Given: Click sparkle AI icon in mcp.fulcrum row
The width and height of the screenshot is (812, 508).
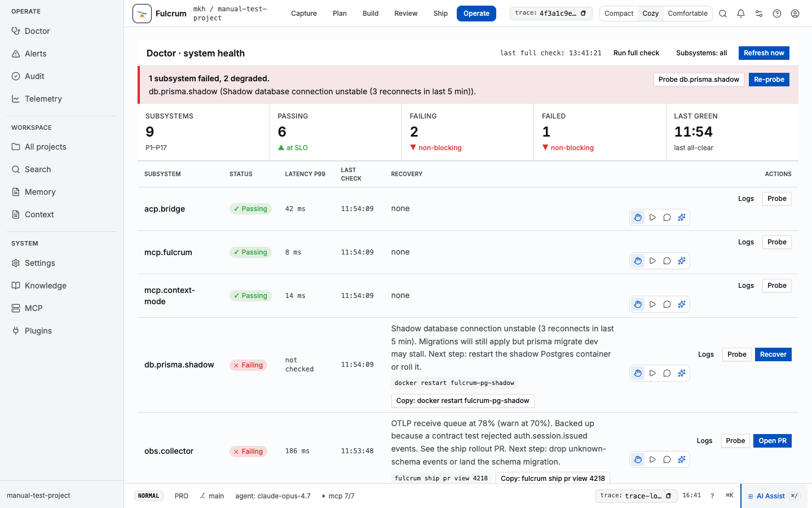Looking at the screenshot, I should click(682, 261).
